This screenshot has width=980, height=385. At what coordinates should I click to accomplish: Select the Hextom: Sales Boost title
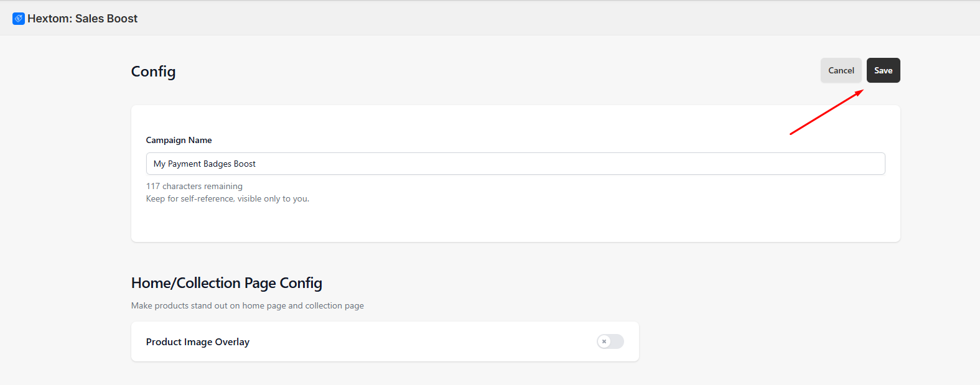(x=82, y=19)
